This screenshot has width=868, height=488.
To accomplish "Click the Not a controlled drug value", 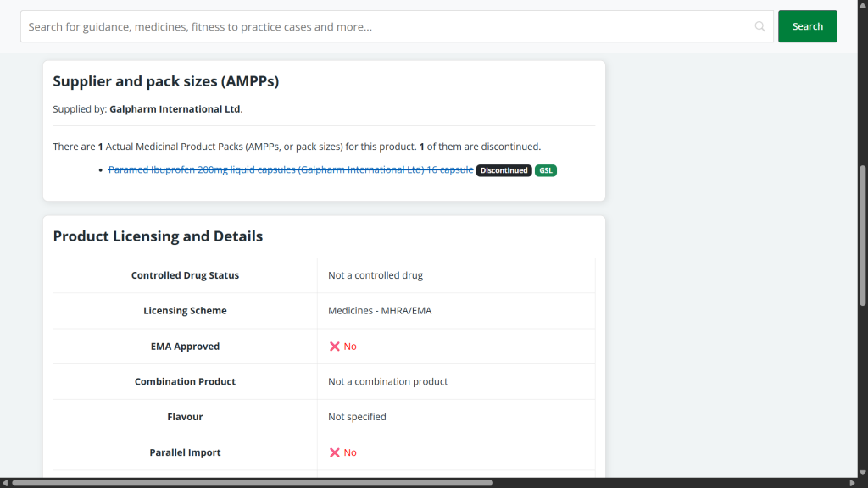I will click(x=376, y=275).
